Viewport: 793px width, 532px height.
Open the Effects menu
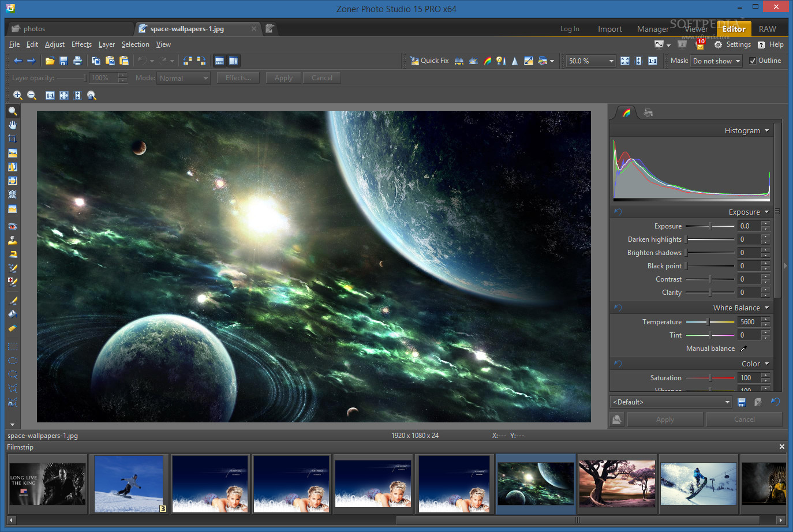tap(81, 44)
